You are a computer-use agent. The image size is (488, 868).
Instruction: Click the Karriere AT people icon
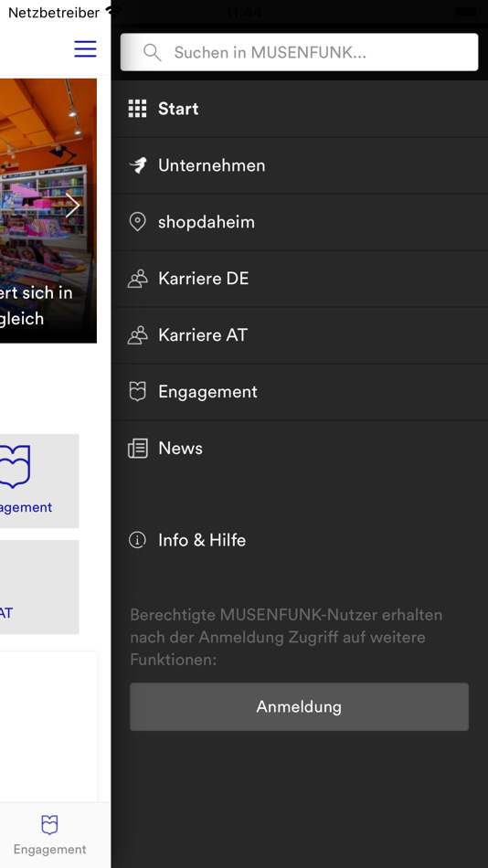pos(137,334)
